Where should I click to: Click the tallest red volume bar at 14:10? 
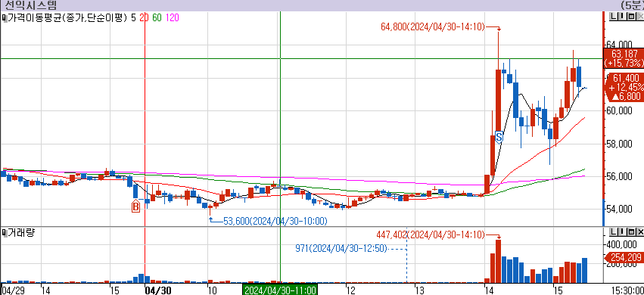point(498,262)
